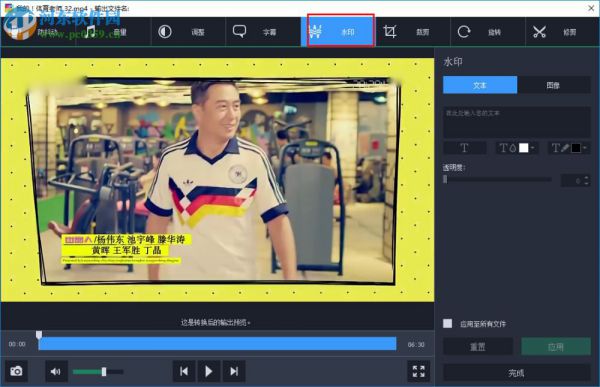Click the blue timeline progress bar
The image size is (600, 387).
point(217,343)
